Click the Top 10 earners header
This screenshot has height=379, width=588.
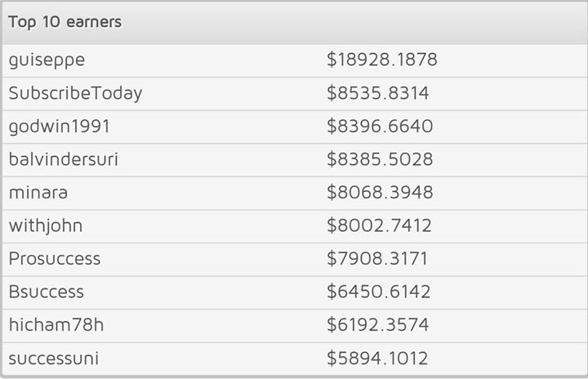pos(65,22)
